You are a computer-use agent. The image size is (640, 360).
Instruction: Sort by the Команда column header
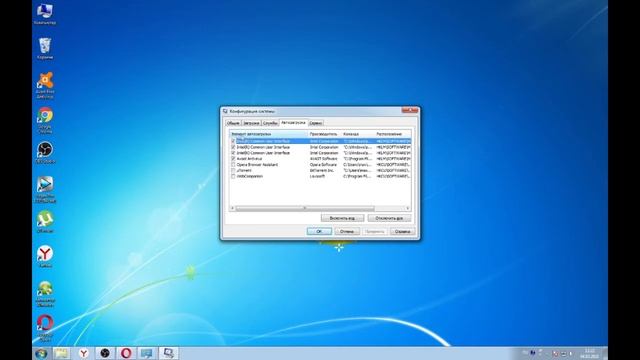[358, 134]
